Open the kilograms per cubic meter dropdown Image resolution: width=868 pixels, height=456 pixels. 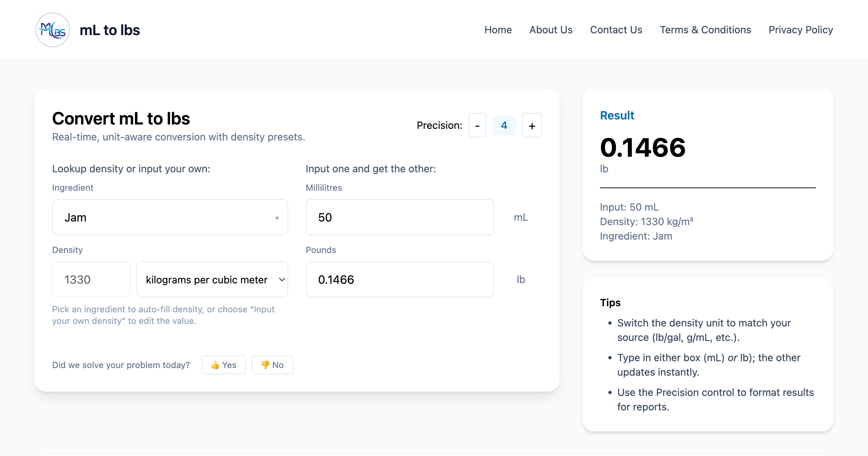pyautogui.click(x=212, y=280)
